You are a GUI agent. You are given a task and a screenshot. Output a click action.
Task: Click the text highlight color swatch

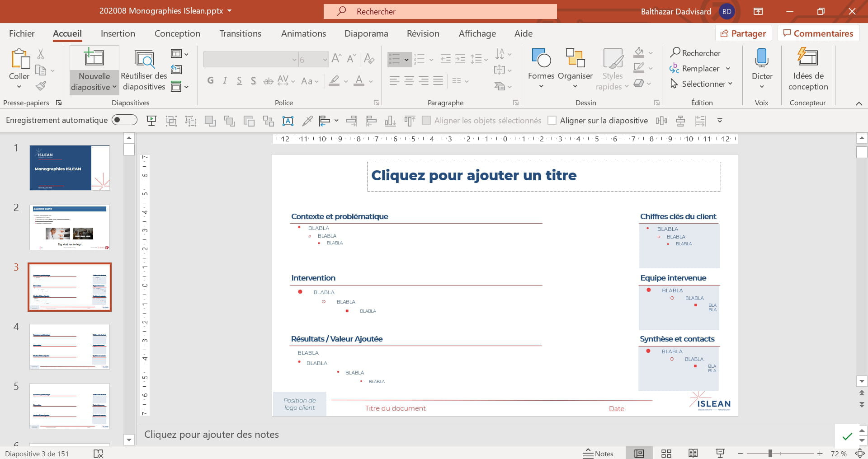(334, 81)
